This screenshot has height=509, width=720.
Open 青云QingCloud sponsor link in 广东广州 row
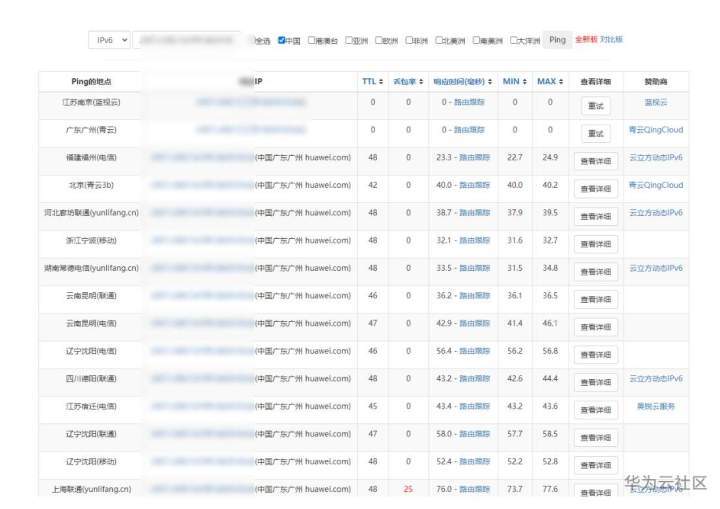click(x=656, y=130)
